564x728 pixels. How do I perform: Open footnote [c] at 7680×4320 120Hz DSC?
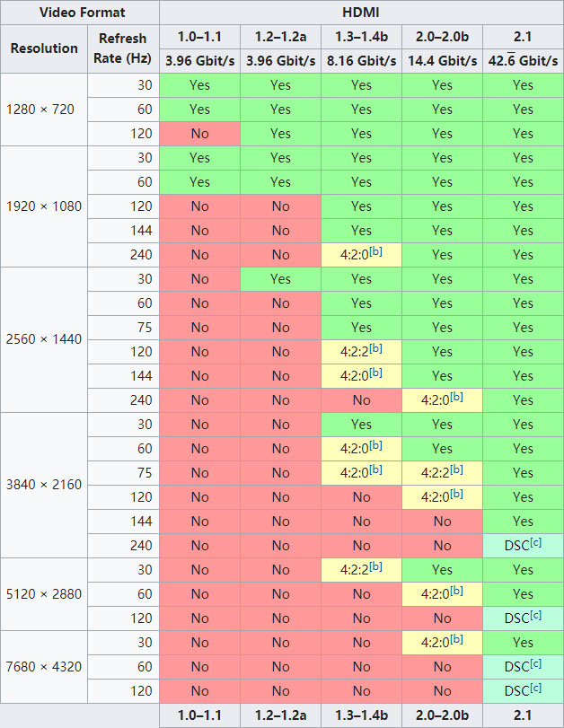(535, 688)
